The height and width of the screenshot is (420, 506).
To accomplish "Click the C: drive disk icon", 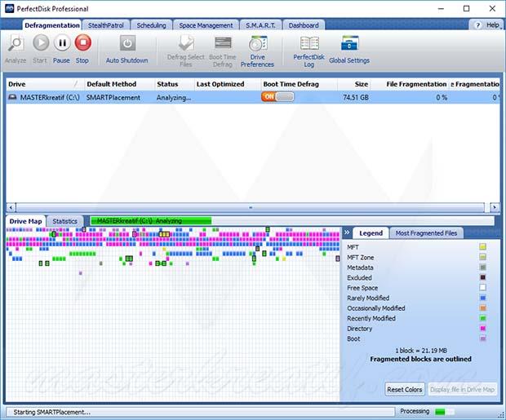I will coord(12,97).
